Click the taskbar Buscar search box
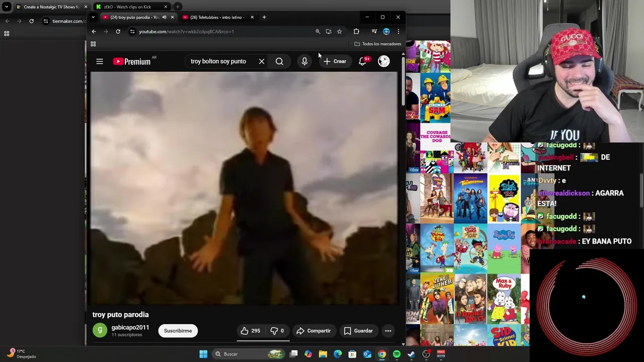644x362 pixels. coord(249,354)
